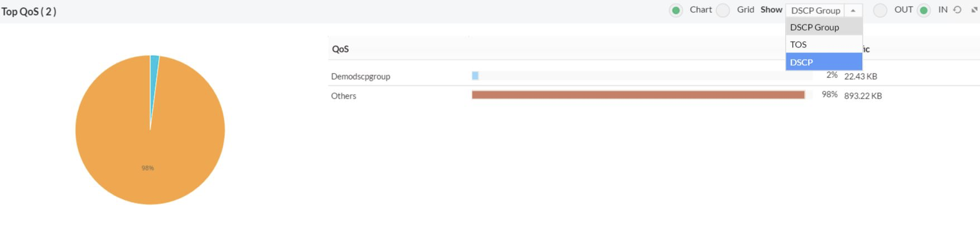Collapse the Show dropdown using its arrow
The width and height of the screenshot is (980, 229).
click(853, 11)
